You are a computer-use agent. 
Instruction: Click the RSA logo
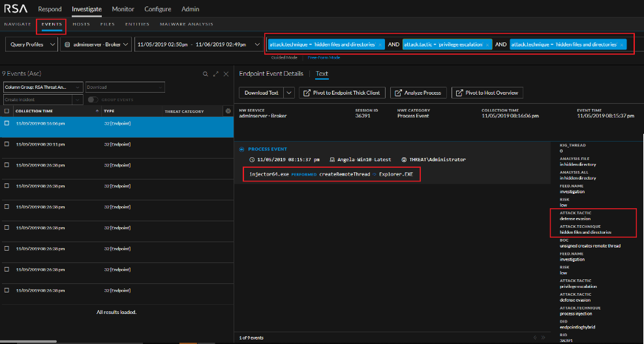click(x=14, y=9)
